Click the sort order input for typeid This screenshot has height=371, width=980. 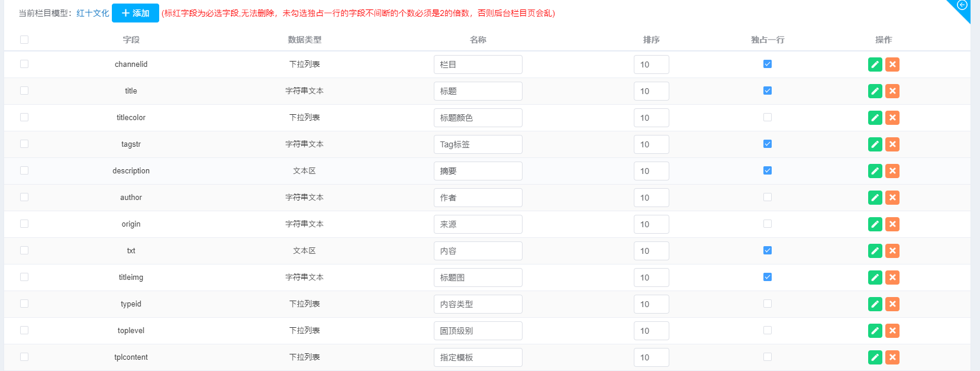point(652,304)
